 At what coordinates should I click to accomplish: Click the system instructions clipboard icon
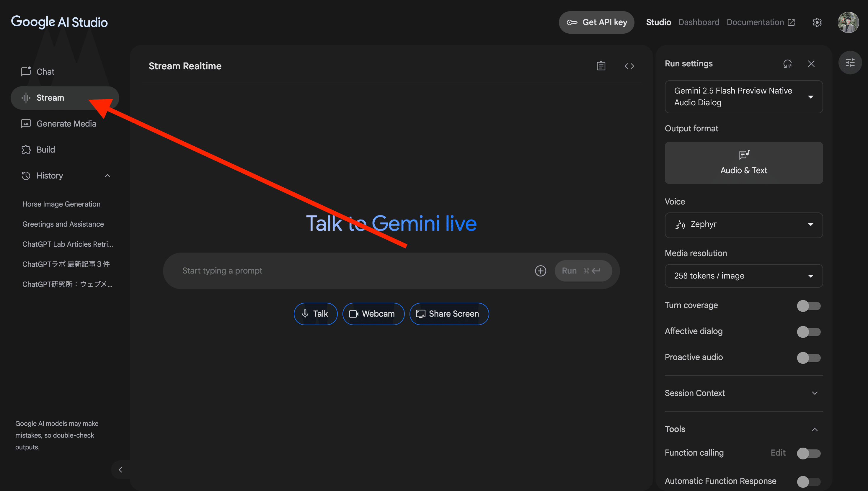pyautogui.click(x=601, y=66)
